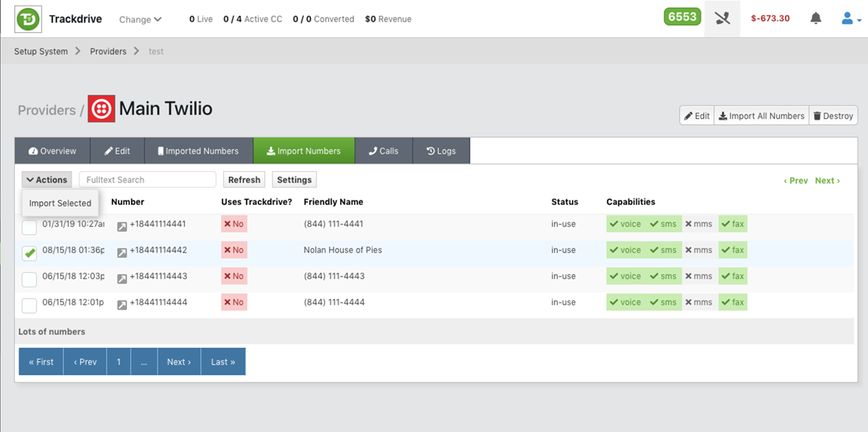868x432 pixels.
Task: Click the Destroy button
Action: pyautogui.click(x=834, y=116)
